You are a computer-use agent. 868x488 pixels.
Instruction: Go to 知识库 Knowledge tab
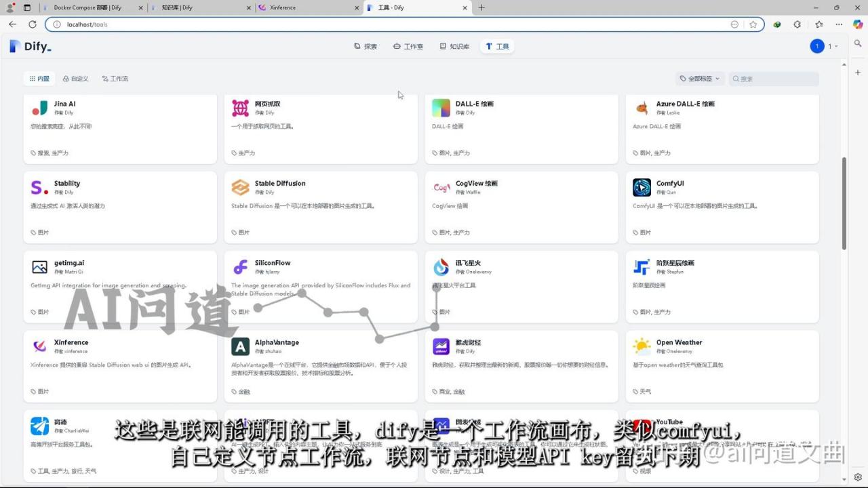click(454, 47)
